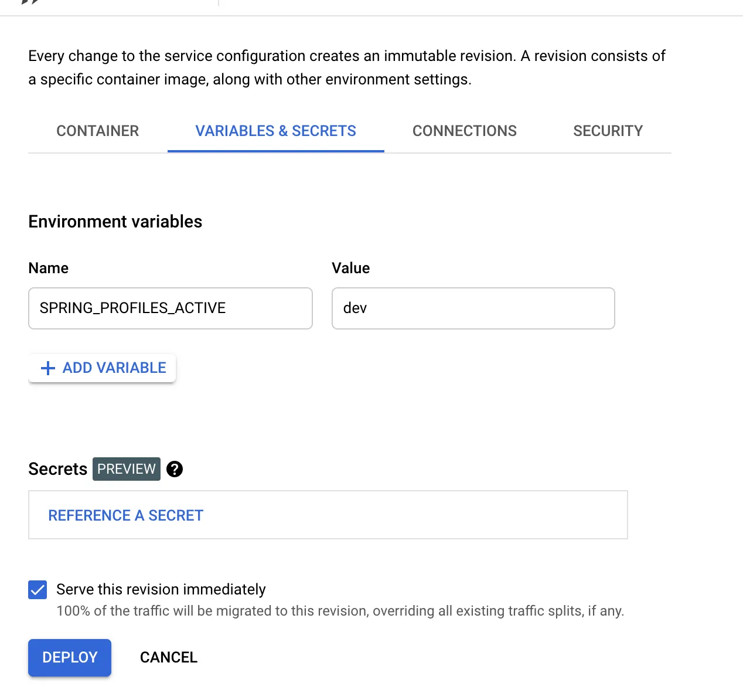Click the variable value field containing dev
The height and width of the screenshot is (700, 743).
(473, 308)
